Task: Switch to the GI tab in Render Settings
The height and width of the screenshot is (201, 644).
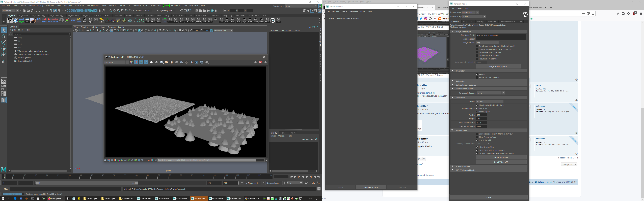Action: [472, 21]
